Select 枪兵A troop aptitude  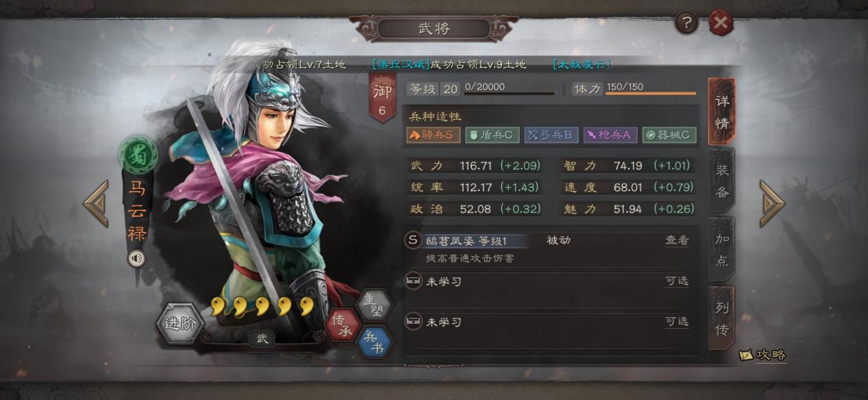[610, 135]
